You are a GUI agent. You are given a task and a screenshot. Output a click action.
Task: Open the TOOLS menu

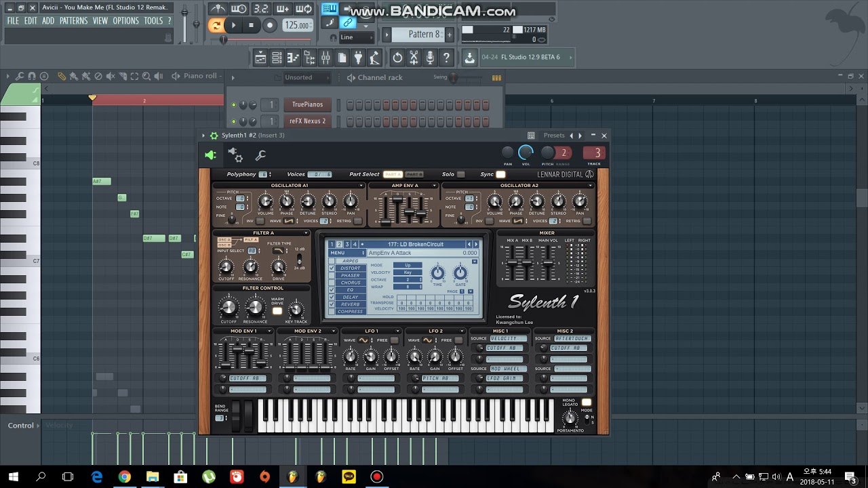click(153, 21)
